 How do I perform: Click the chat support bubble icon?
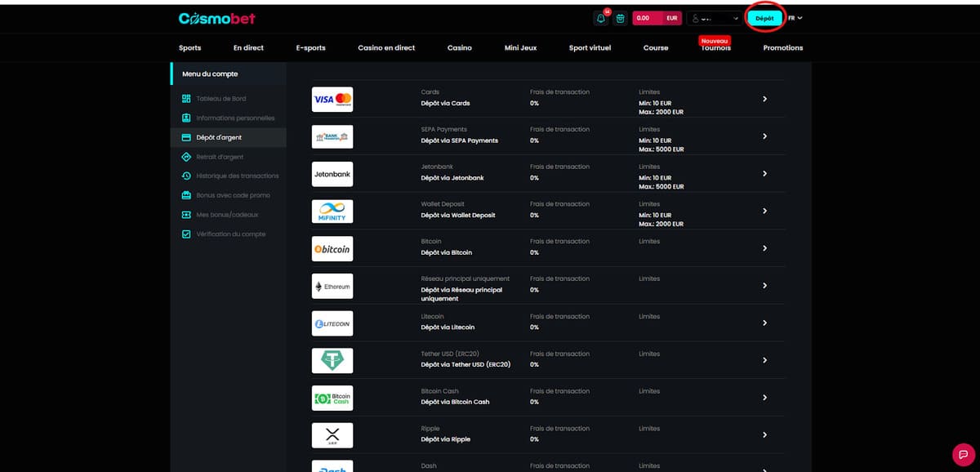(x=964, y=455)
